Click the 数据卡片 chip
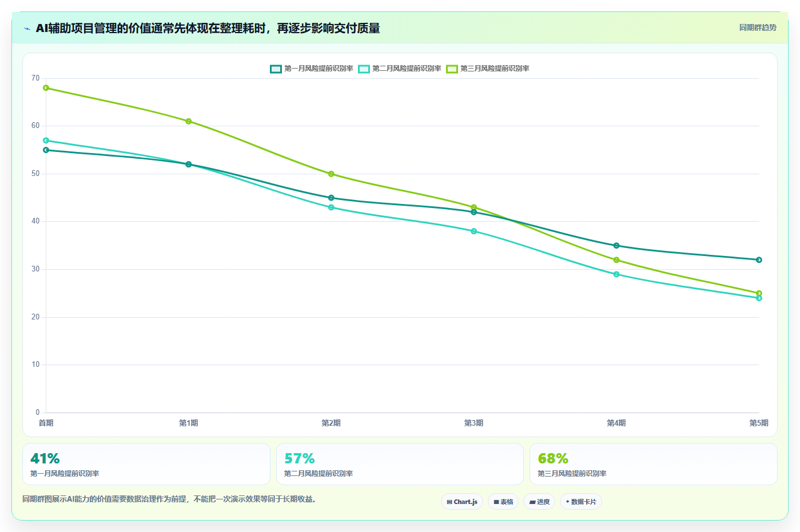 581,502
